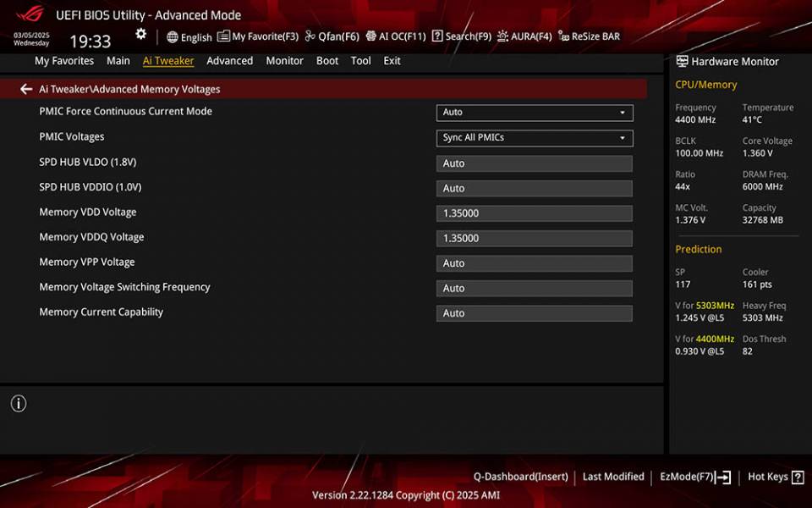Click the Hot Keys question mark icon
The height and width of the screenshot is (508, 812).
(x=798, y=477)
